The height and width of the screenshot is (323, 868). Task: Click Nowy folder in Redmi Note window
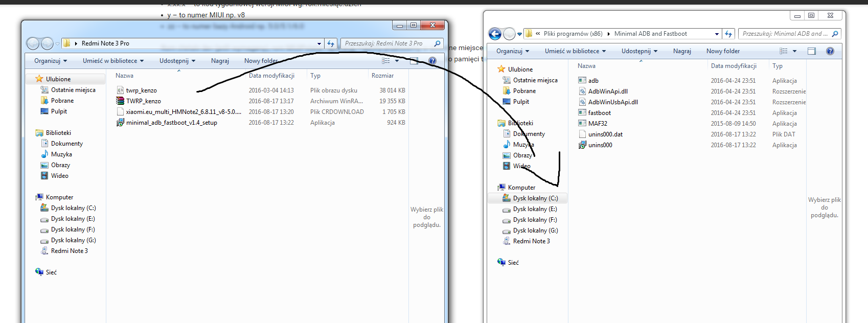pos(261,61)
